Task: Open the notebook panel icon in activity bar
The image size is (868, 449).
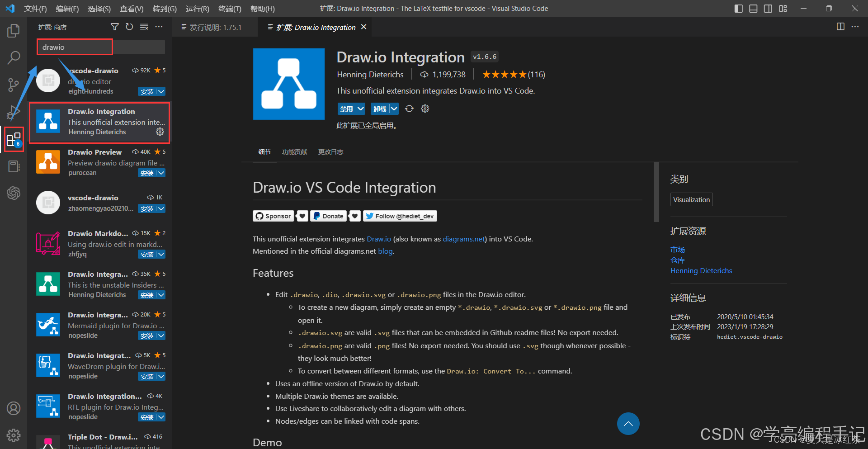Action: click(x=14, y=166)
